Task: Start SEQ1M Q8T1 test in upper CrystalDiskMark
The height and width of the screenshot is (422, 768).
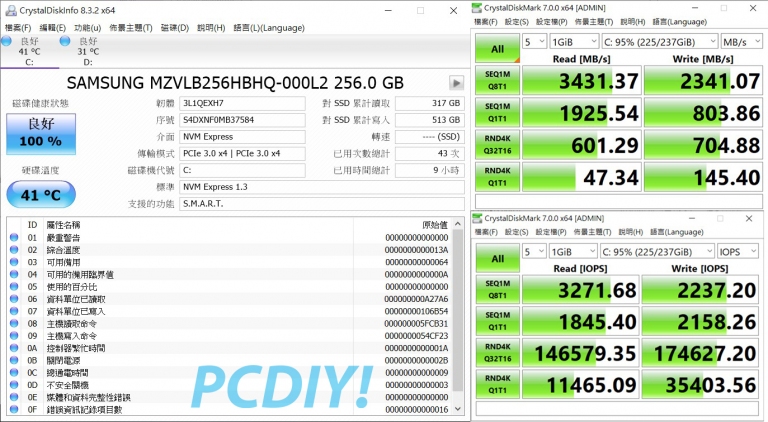Action: [x=498, y=80]
